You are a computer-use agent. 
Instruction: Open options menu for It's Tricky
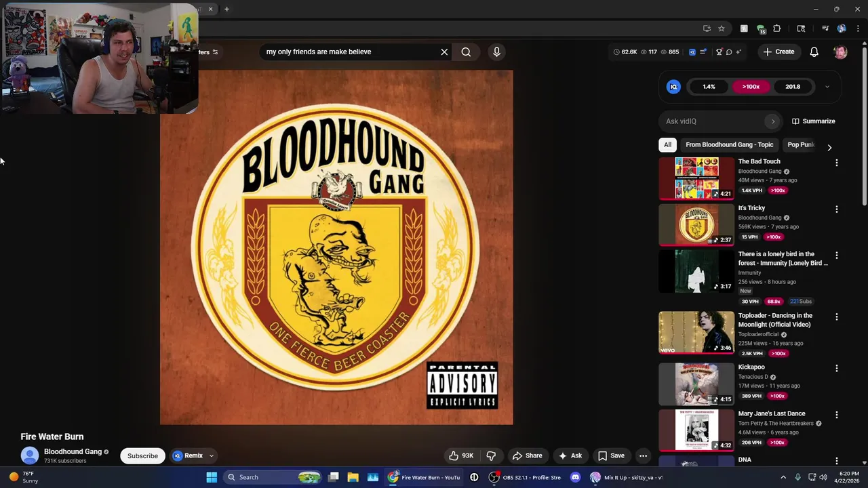[x=836, y=209]
